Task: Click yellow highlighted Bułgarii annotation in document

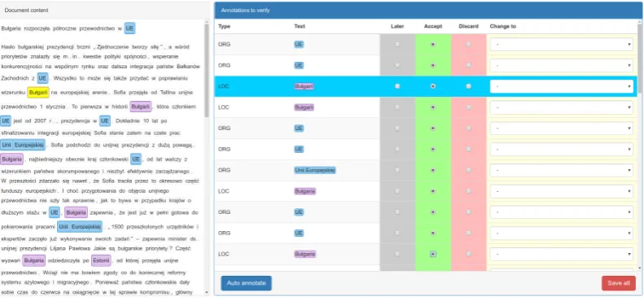Action: [x=38, y=93]
